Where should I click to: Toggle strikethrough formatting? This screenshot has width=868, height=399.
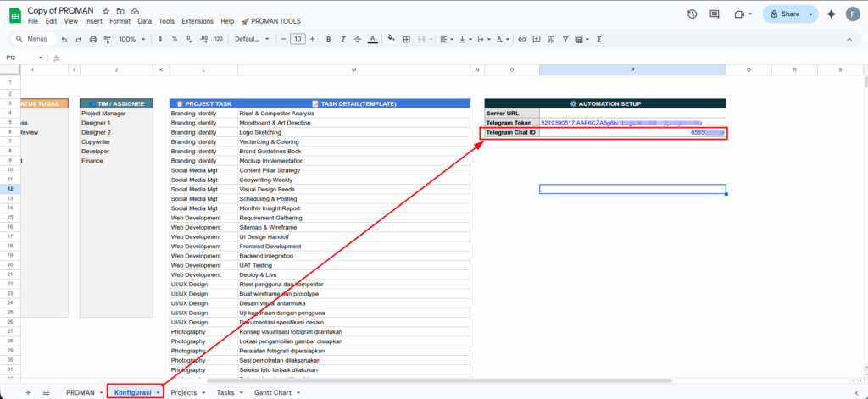pos(357,39)
